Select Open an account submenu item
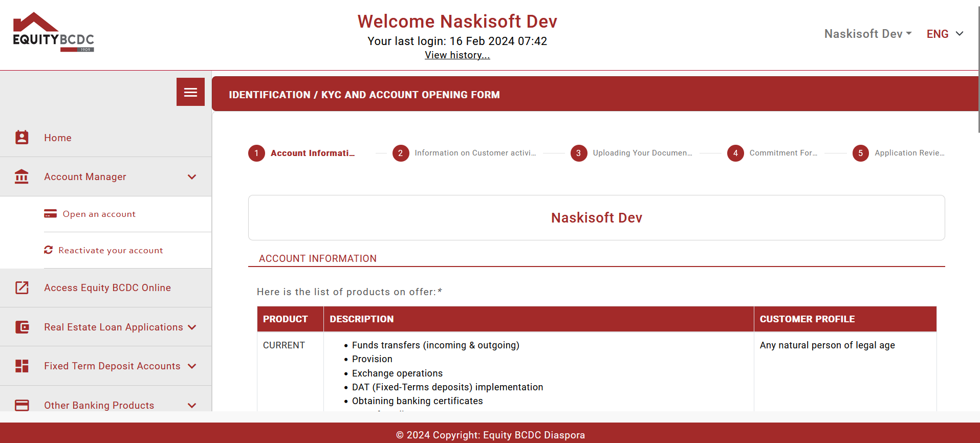The image size is (980, 443). (99, 214)
